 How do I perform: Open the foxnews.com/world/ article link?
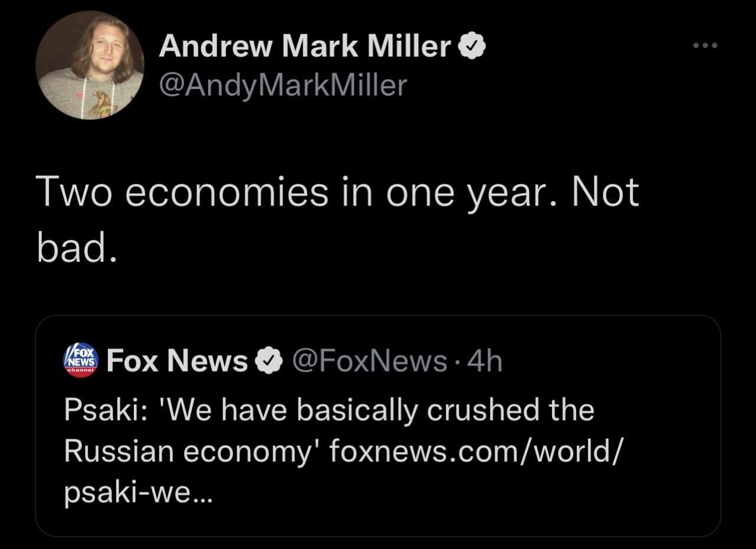click(x=474, y=451)
